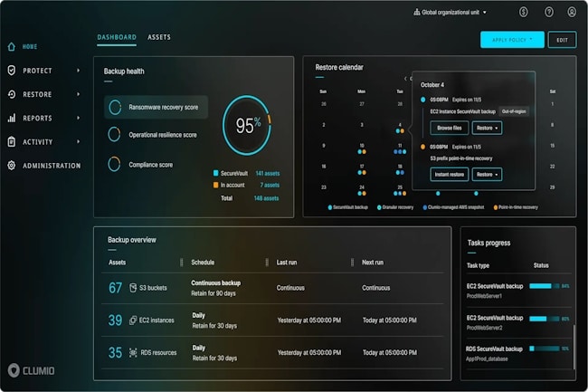Open Restore dropdown for S3 point-in-time recovery
The height and width of the screenshot is (392, 588).
[x=487, y=175]
